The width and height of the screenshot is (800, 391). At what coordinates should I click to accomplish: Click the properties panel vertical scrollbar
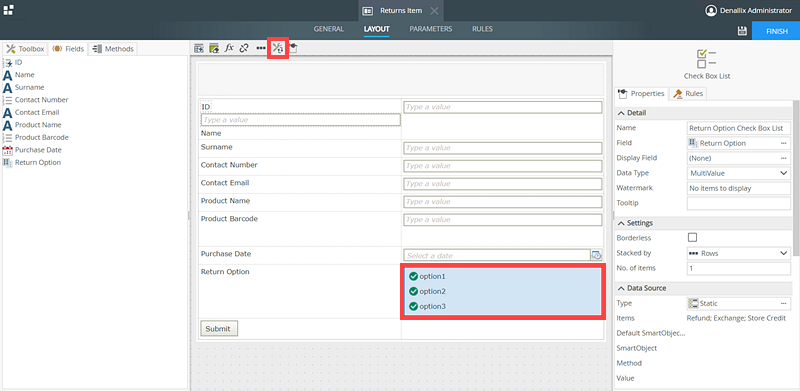coord(796,177)
